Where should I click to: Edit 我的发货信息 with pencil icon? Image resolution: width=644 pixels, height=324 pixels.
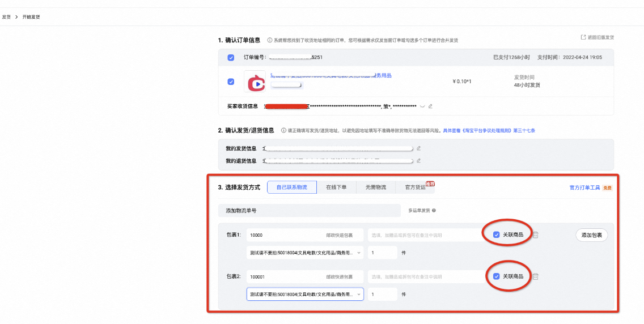pyautogui.click(x=418, y=148)
